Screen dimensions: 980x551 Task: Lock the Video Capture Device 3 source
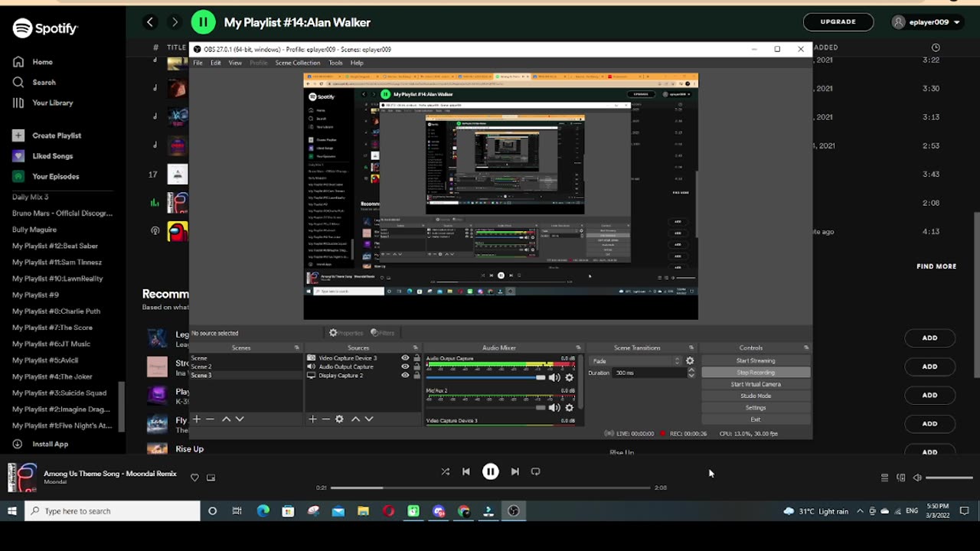[416, 358]
